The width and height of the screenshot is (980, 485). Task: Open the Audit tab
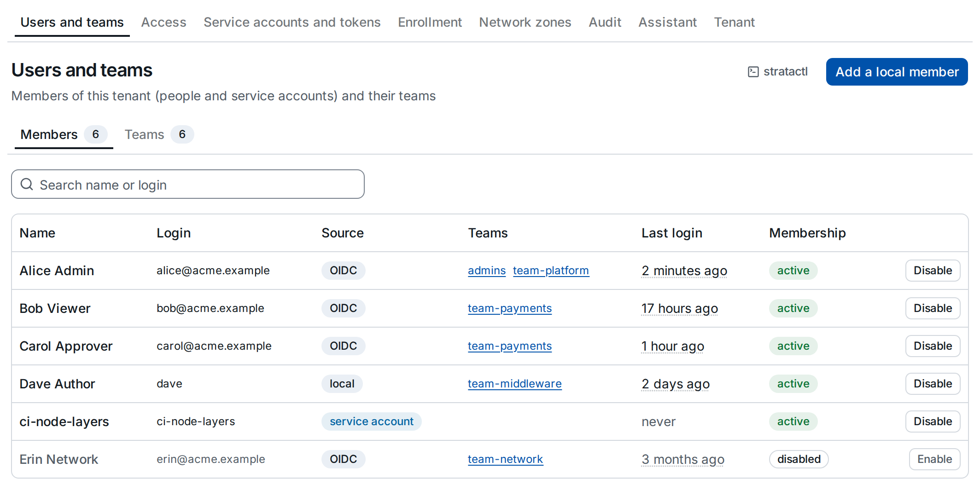pos(605,22)
